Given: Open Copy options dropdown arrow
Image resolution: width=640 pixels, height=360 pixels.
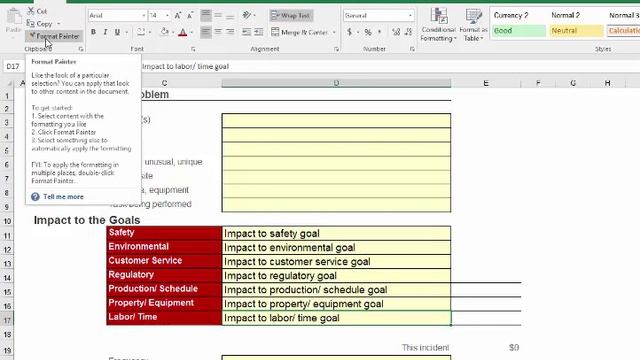Looking at the screenshot, I should pyautogui.click(x=59, y=24).
